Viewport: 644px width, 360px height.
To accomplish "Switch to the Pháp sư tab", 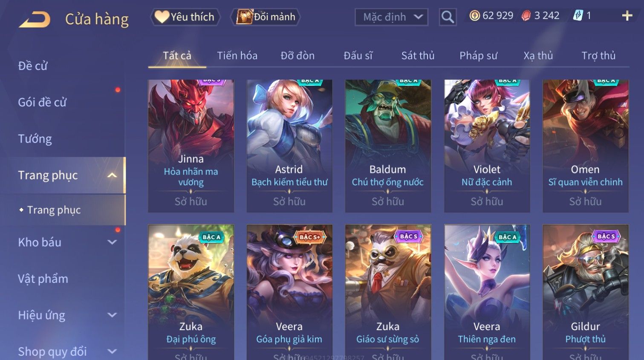I will pyautogui.click(x=478, y=56).
